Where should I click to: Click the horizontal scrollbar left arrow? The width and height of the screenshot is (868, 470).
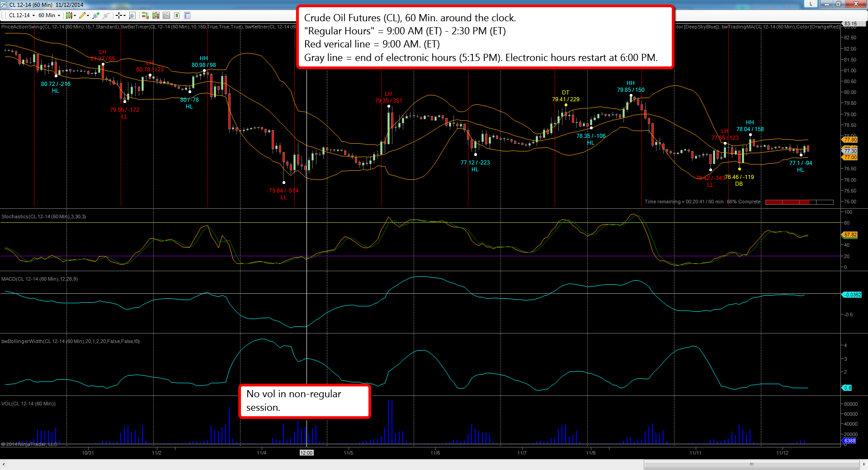pos(4,464)
